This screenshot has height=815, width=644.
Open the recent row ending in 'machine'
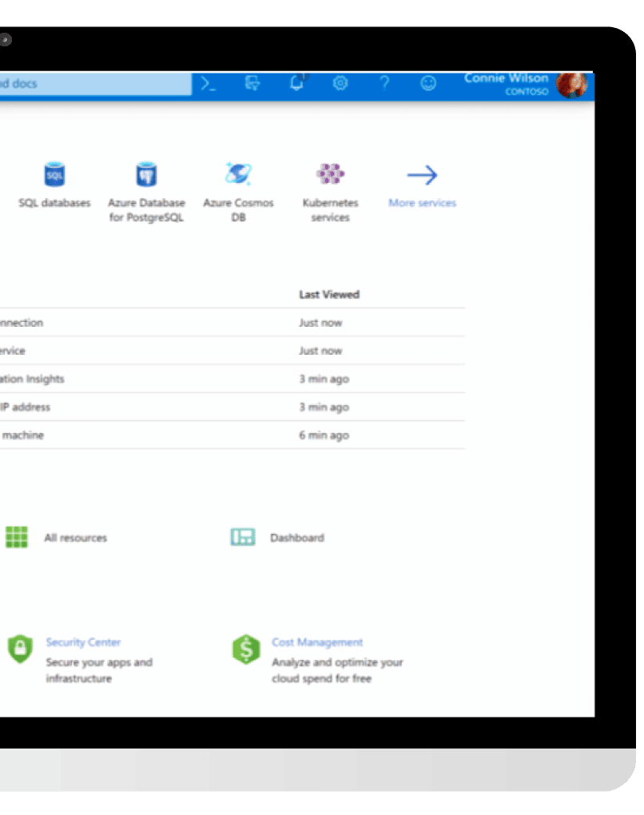tap(233, 435)
